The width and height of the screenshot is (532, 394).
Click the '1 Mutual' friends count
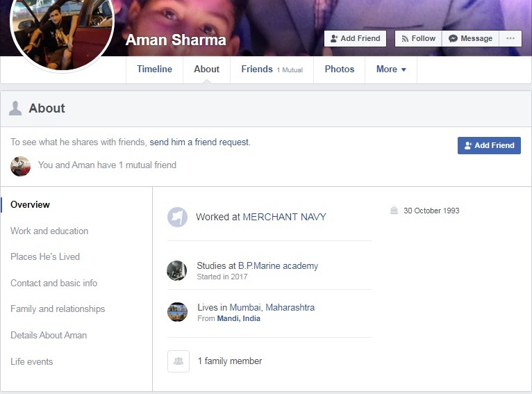click(x=290, y=70)
